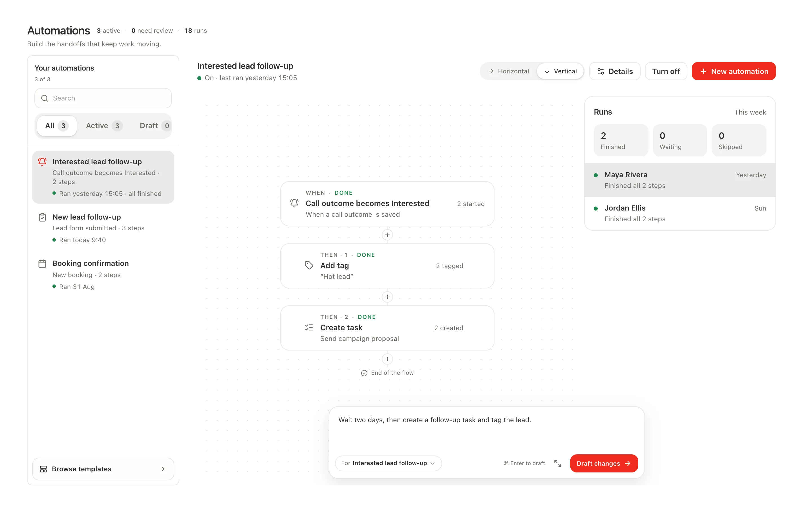Screen dimensions: 812x508
Task: Select the Booking confirmation automation
Action: point(103,275)
